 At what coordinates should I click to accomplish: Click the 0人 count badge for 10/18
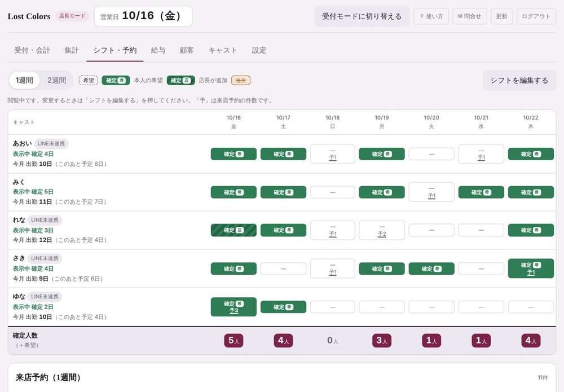(333, 340)
